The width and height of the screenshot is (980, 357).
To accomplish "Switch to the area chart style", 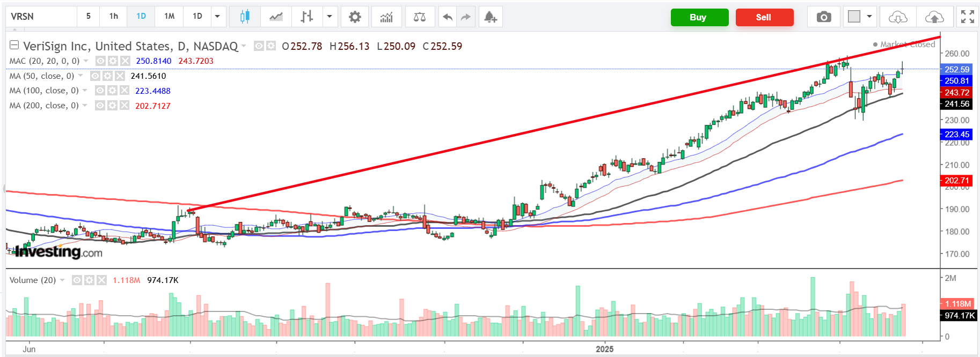I will coord(276,17).
